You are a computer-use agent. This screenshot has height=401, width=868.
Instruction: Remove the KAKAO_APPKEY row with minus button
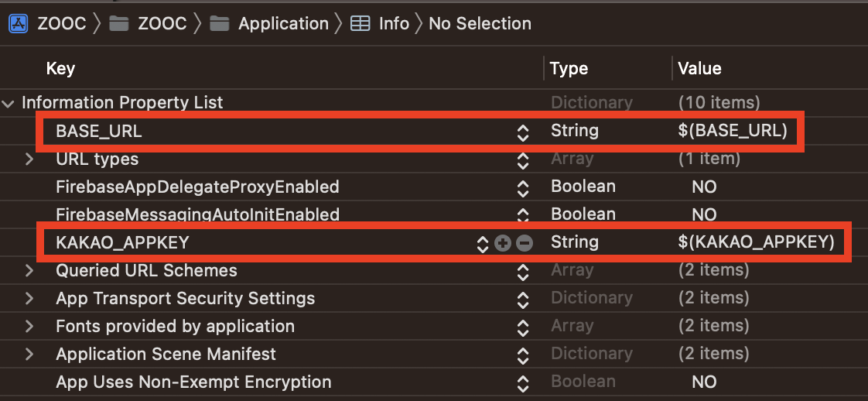point(525,243)
